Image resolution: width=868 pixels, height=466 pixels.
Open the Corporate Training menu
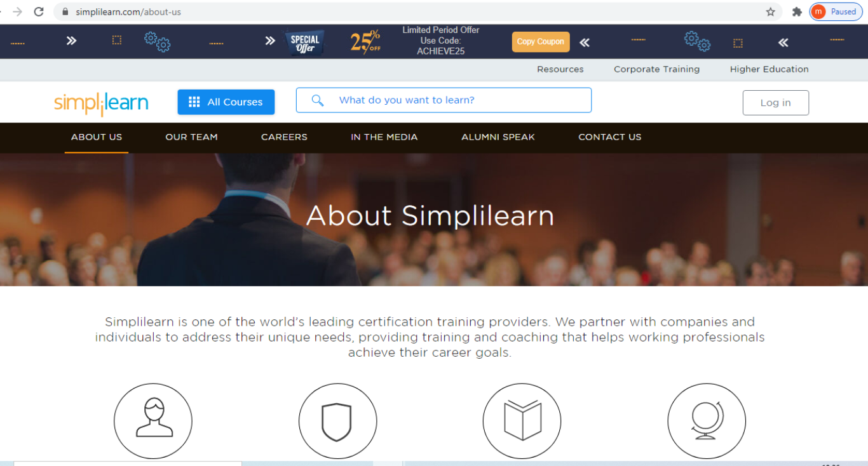[656, 69]
